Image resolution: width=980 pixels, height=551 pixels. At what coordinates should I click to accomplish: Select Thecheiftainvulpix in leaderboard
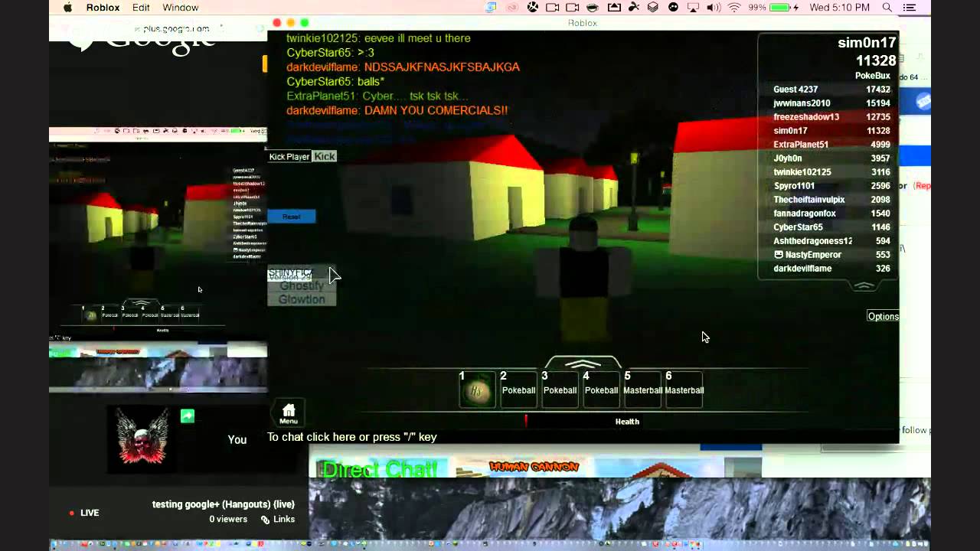tap(831, 200)
